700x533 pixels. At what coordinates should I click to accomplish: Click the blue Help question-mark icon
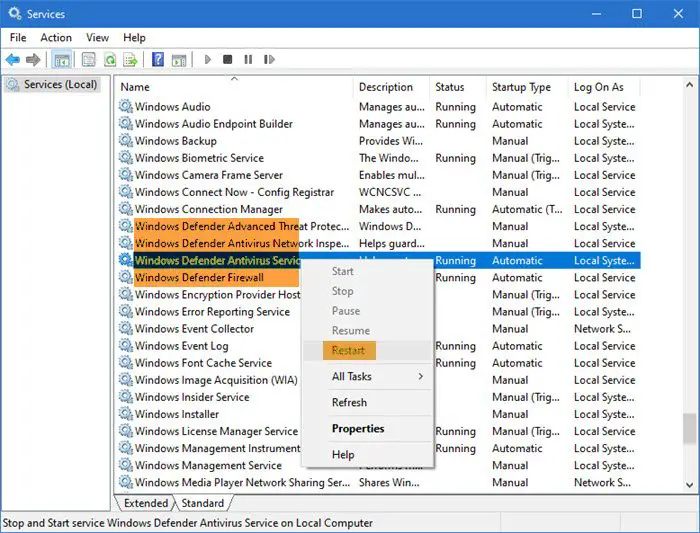pos(158,59)
